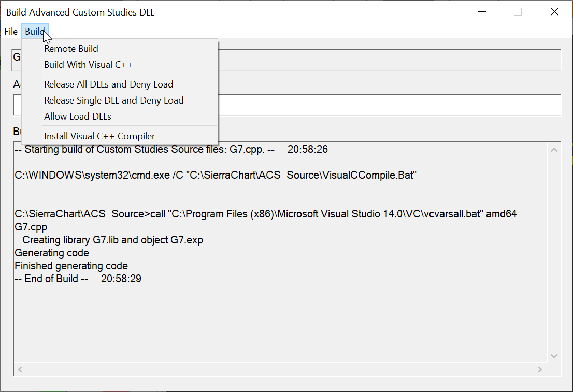Click Install Visual C++ Compiler

click(99, 137)
